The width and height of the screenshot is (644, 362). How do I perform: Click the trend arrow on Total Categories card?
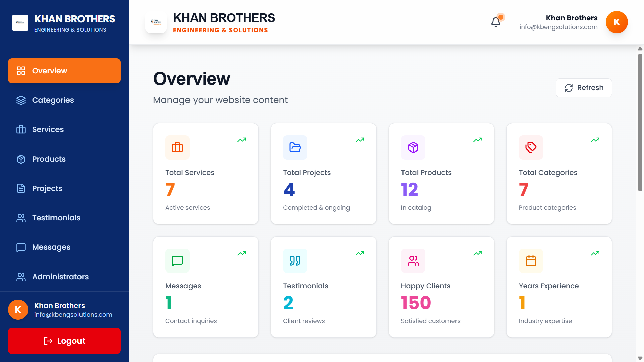595,140
